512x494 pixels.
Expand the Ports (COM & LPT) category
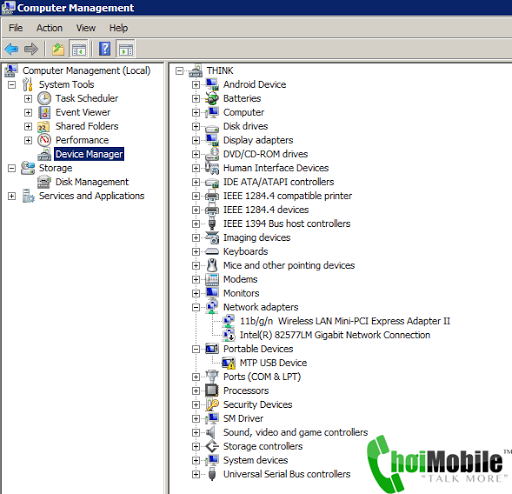tap(196, 377)
